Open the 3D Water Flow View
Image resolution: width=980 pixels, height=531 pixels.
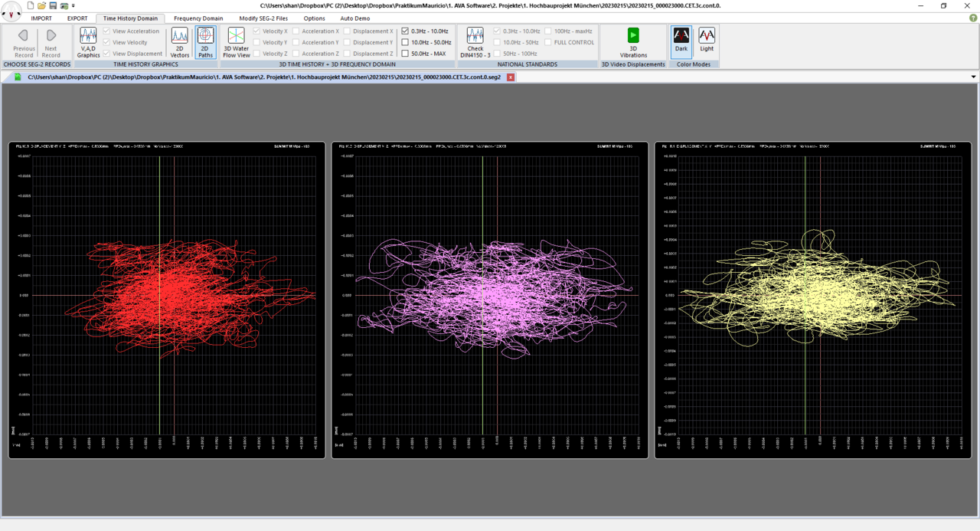237,43
